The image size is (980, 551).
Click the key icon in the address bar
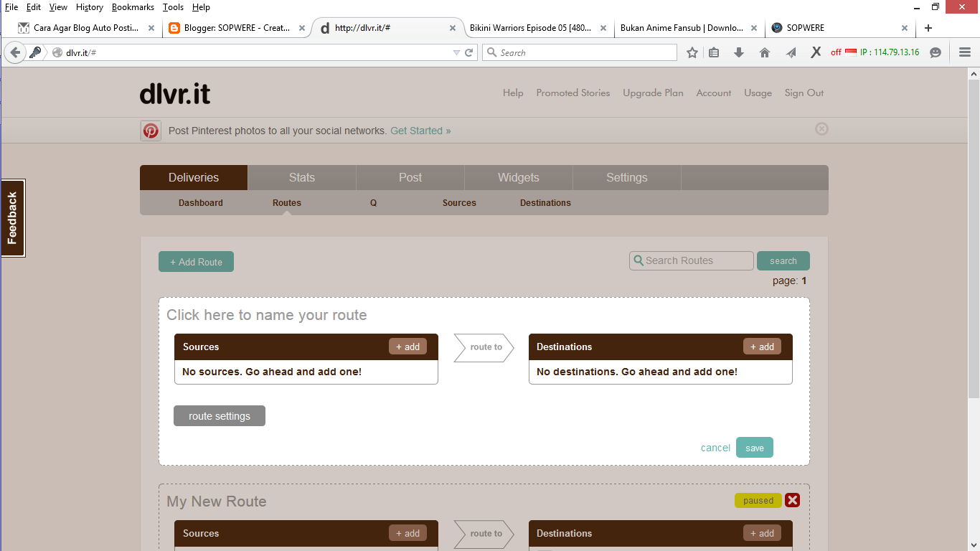(35, 52)
